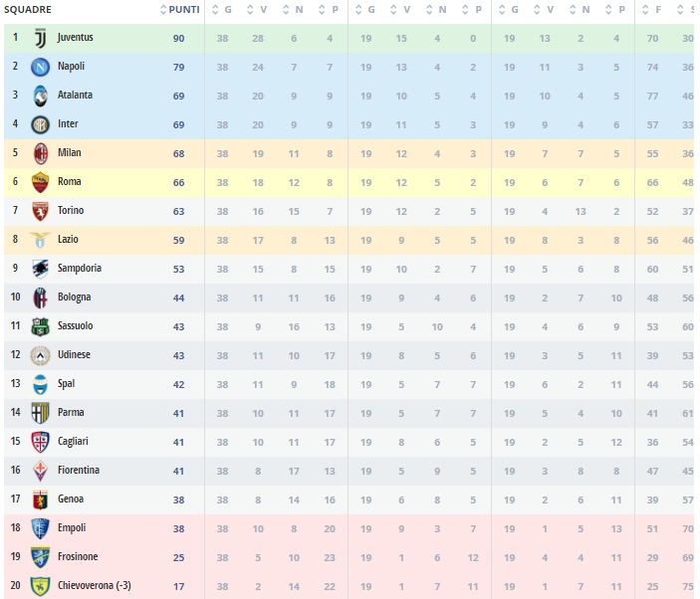This screenshot has height=599, width=700.
Task: Click the Milan team crest
Action: (41, 153)
